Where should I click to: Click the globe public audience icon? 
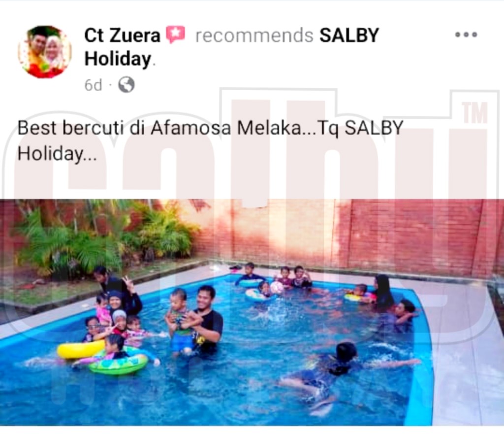click(126, 85)
